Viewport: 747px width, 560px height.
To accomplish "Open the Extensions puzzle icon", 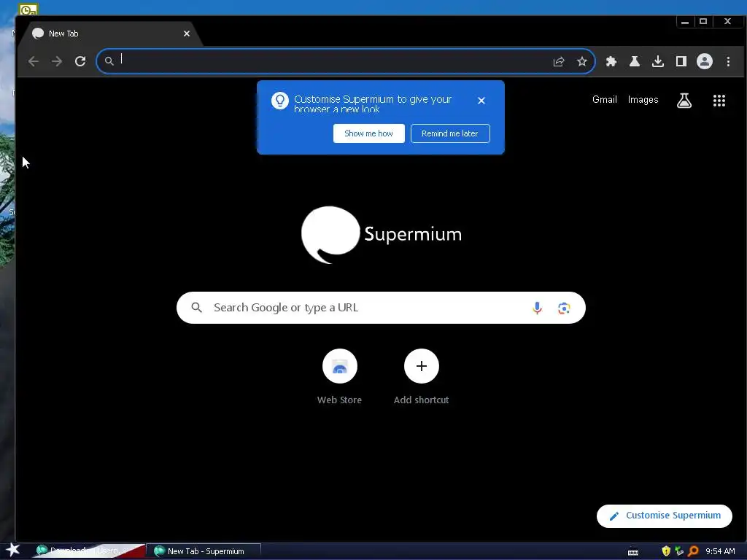I will [611, 61].
